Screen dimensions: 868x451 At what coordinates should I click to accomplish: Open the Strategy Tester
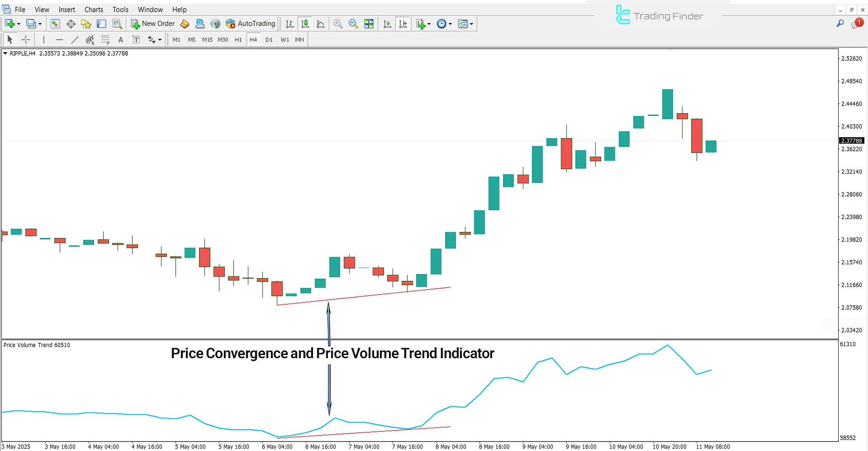coord(117,24)
